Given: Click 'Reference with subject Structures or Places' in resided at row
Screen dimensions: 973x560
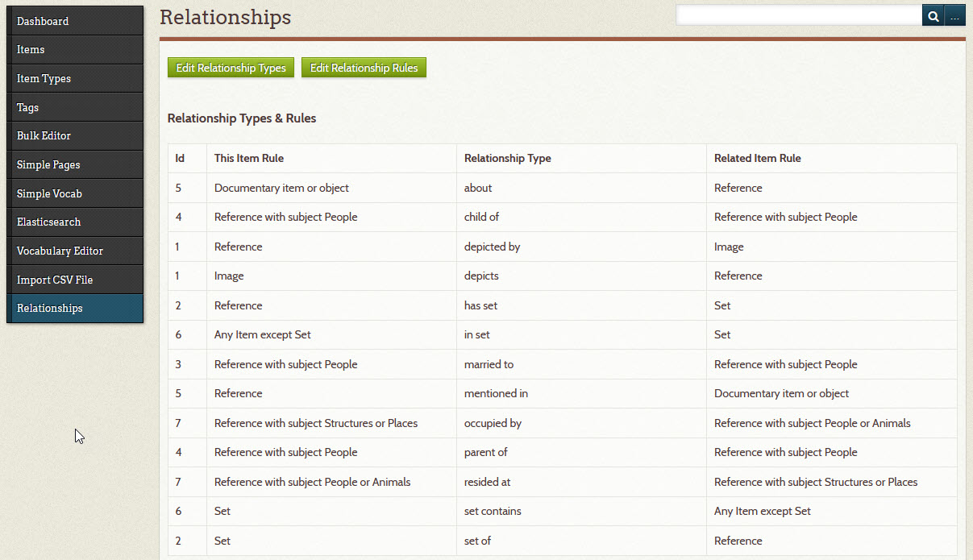Looking at the screenshot, I should (x=816, y=482).
